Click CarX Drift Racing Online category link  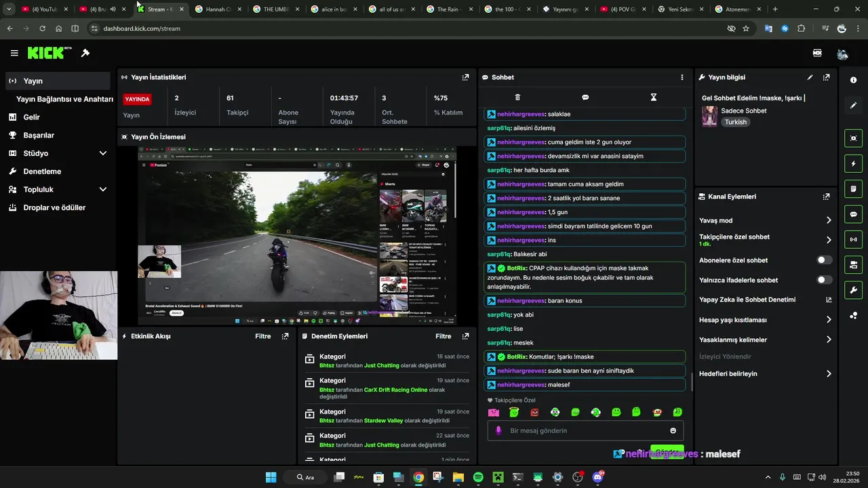tap(396, 390)
